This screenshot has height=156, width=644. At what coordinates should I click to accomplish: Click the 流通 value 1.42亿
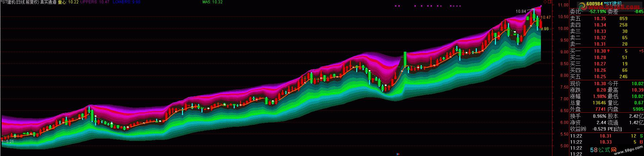pyautogui.click(x=636, y=122)
